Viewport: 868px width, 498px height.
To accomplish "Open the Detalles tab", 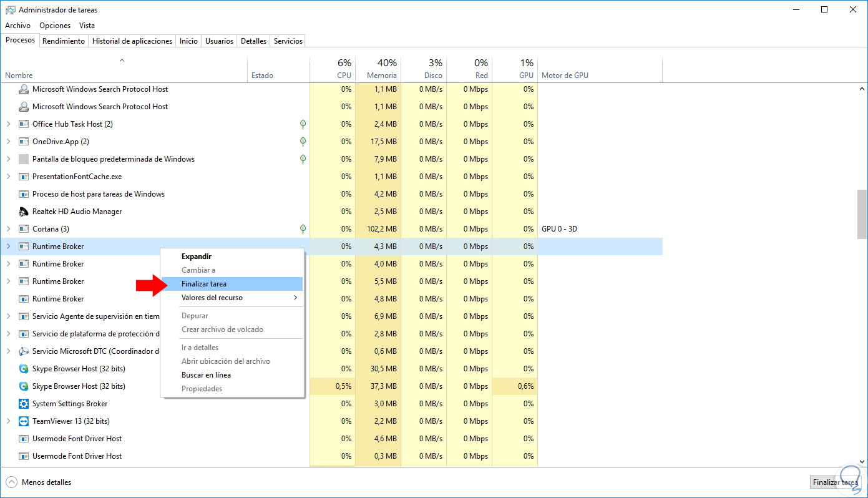I will [x=254, y=41].
